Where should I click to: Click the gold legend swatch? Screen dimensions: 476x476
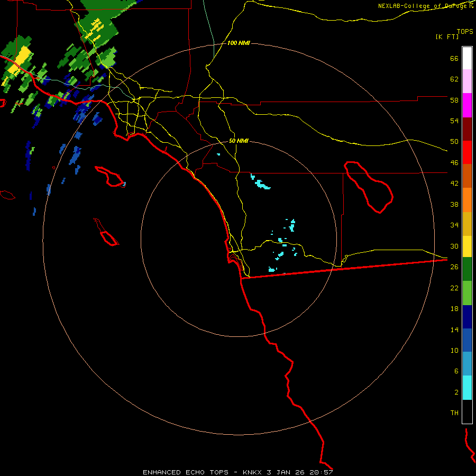(467, 224)
